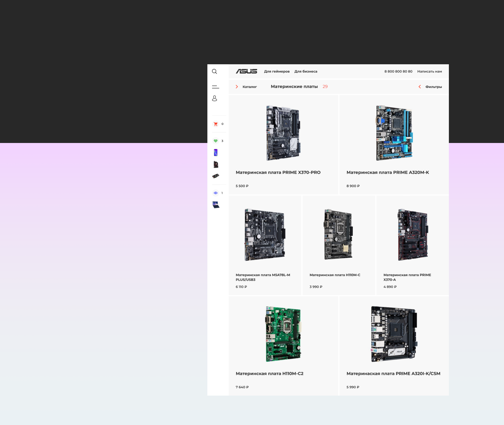
Task: Click the ASUS logo
Action: 246,71
